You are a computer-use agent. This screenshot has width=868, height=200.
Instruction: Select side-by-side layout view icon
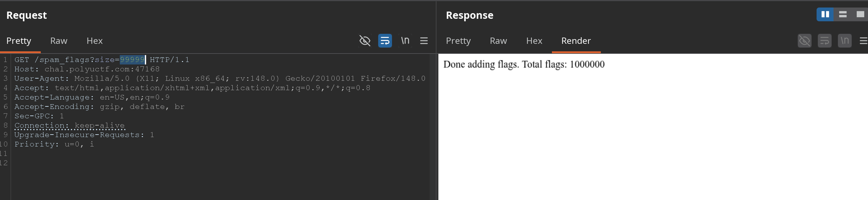click(825, 14)
